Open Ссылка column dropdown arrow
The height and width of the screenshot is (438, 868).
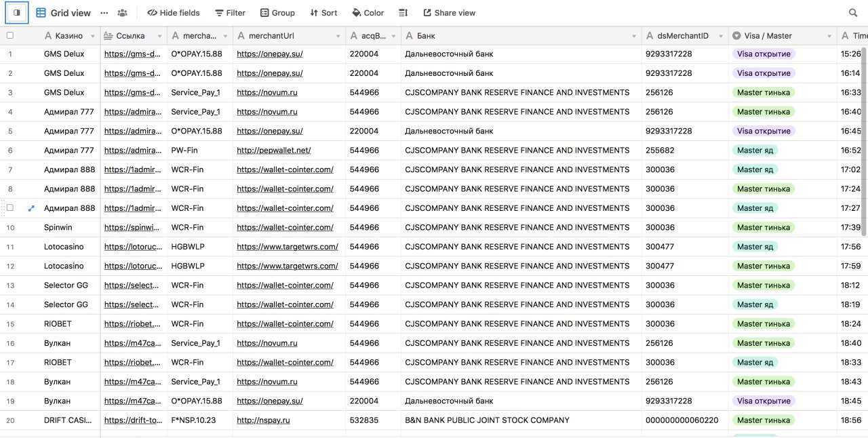[159, 36]
